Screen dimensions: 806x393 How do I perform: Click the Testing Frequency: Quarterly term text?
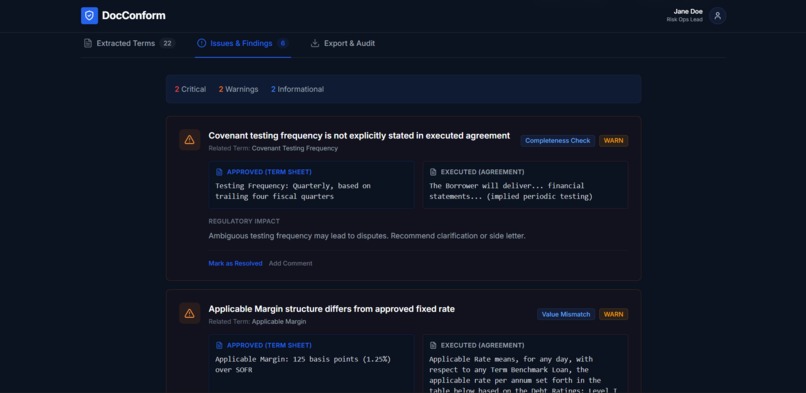point(293,191)
